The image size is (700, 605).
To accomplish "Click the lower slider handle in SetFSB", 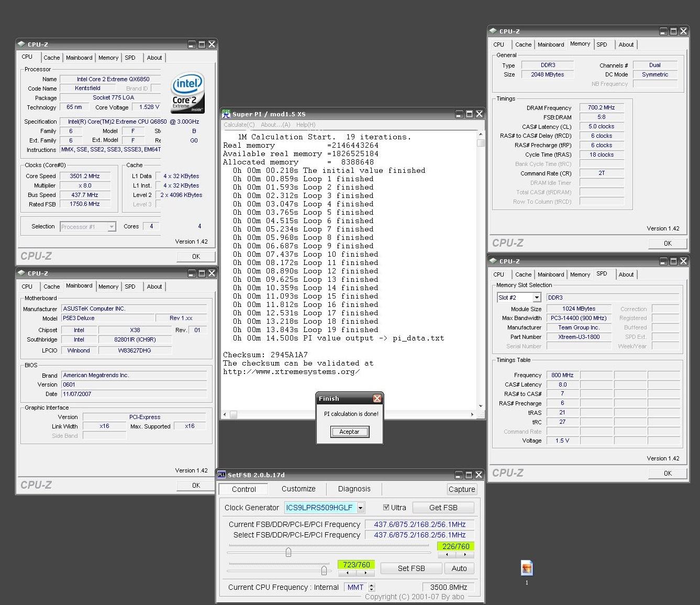I will (324, 570).
